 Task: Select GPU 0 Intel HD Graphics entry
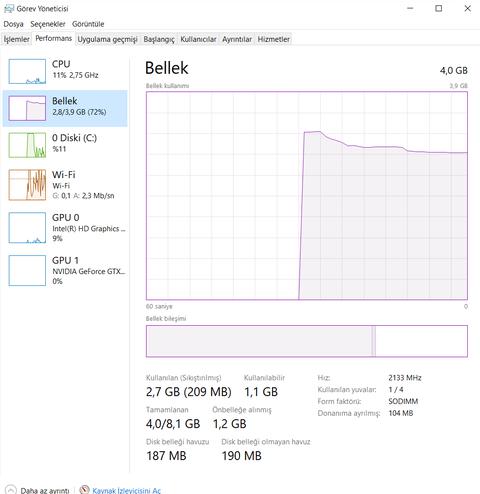[x=65, y=228]
